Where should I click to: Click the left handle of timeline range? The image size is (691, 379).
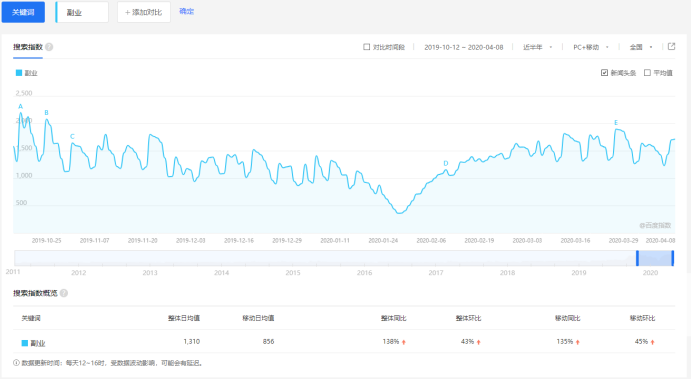(637, 258)
